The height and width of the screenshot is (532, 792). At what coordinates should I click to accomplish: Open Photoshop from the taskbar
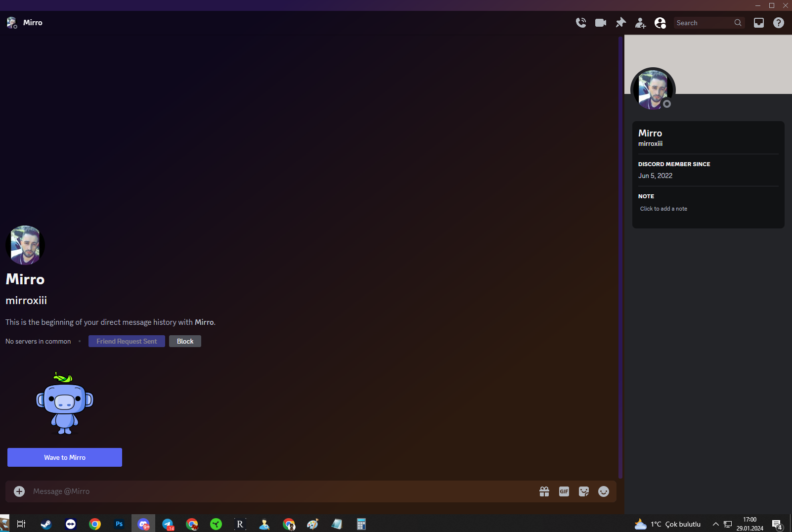(119, 524)
